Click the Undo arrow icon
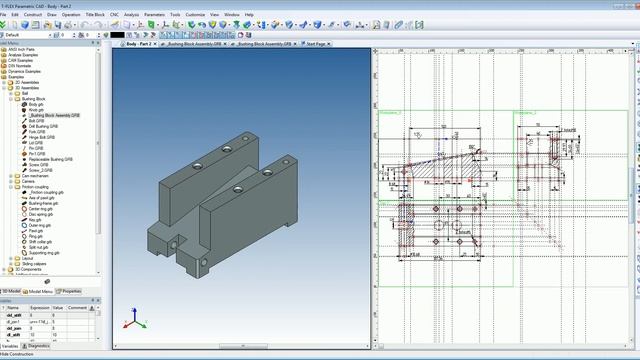Viewport: 640px width, 360px height. tap(85, 25)
